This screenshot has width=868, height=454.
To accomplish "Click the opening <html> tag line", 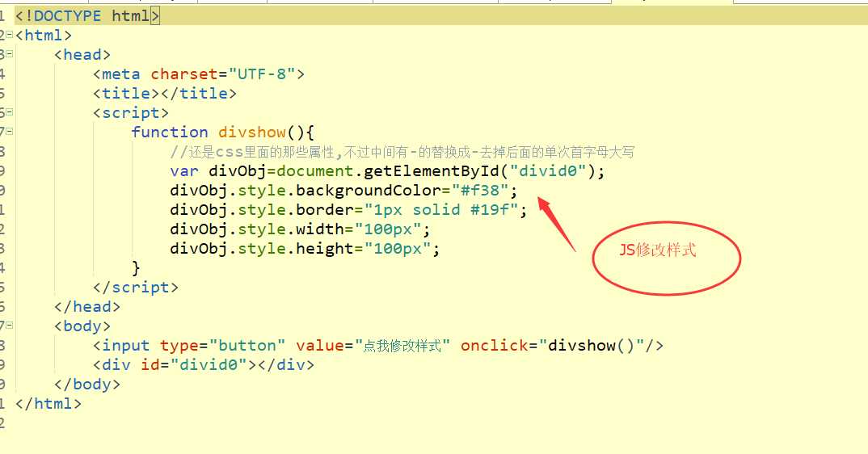I will (43, 36).
